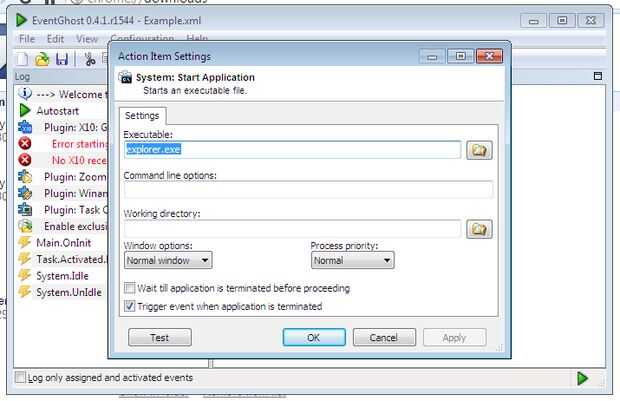Image resolution: width=620 pixels, height=401 pixels.
Task: Browse for working directory folder icon
Action: 479,229
